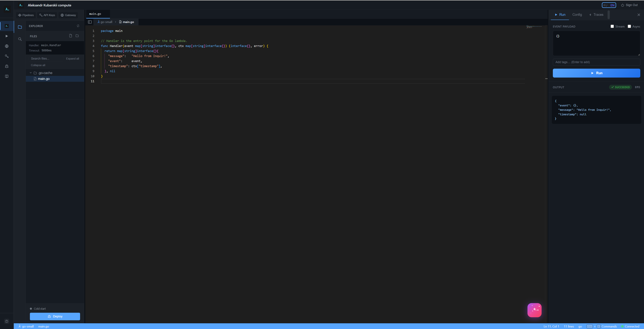Click Collapse all in file tree
Viewport: 644px width, 329px height.
tap(38, 65)
